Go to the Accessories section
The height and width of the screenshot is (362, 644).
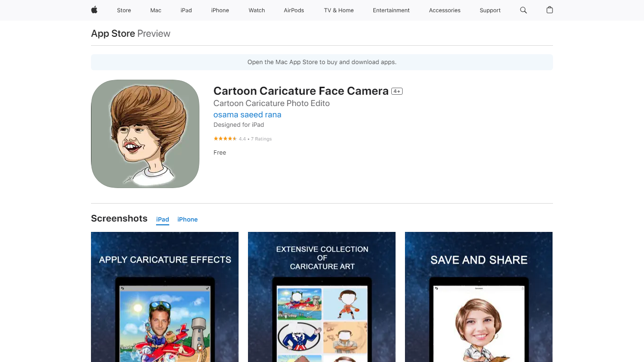(445, 10)
